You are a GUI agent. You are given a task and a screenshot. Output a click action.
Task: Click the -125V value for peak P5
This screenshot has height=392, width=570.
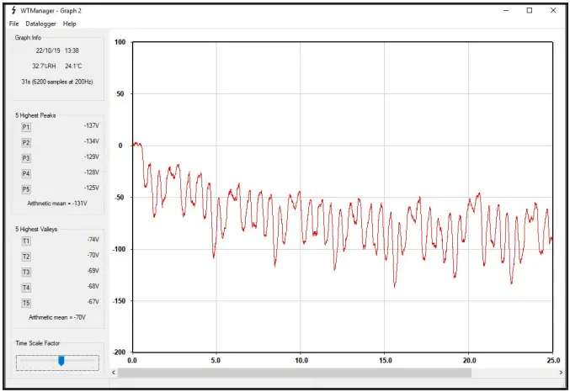[92, 188]
